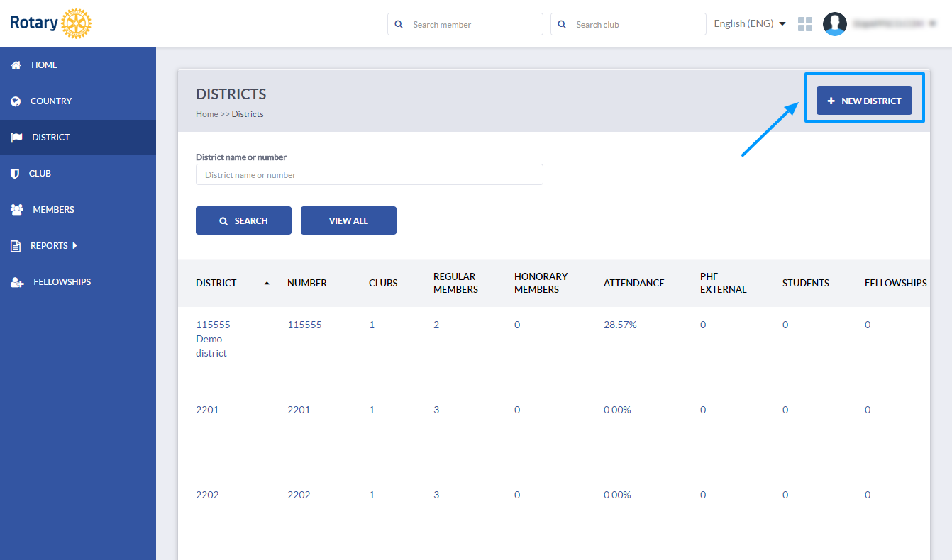
Task: Click the Number column header
Action: click(x=307, y=283)
